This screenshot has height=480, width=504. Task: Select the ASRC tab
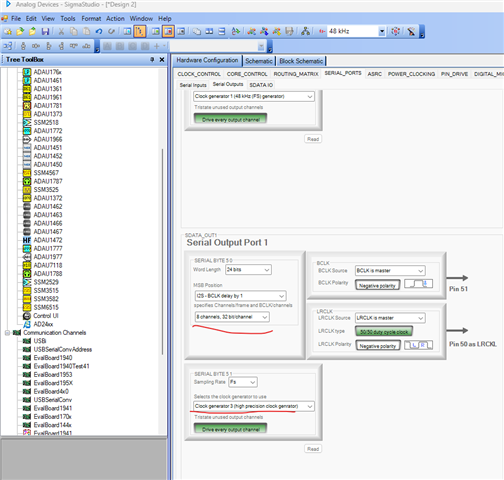coord(374,74)
